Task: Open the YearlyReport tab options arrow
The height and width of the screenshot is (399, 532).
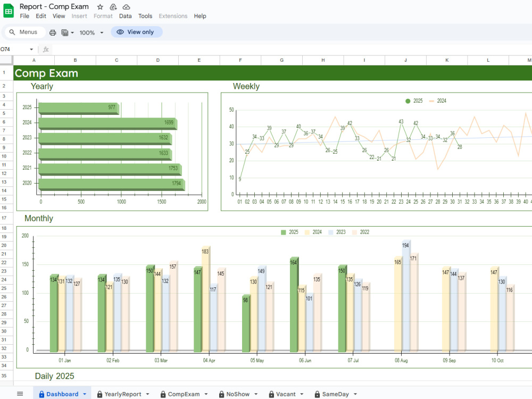Action: [x=147, y=394]
